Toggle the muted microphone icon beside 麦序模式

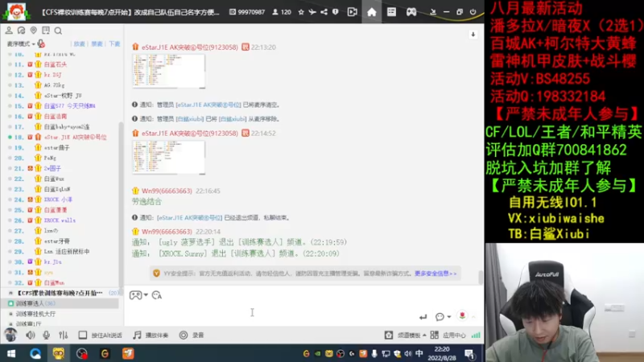click(x=41, y=43)
